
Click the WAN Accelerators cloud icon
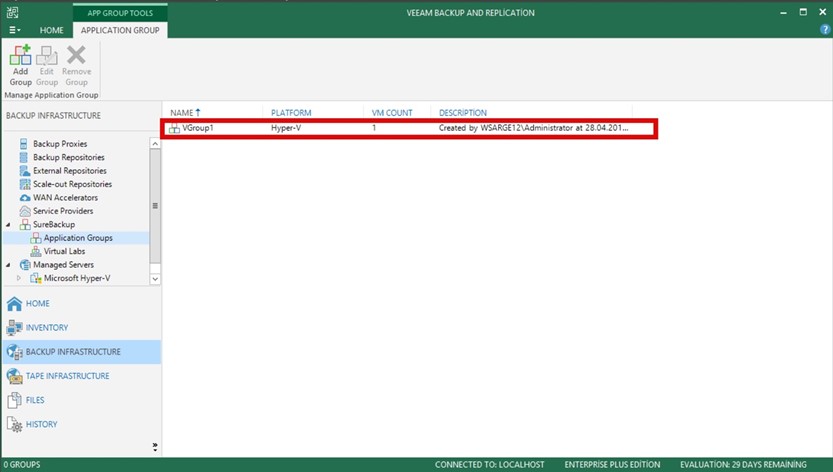24,198
